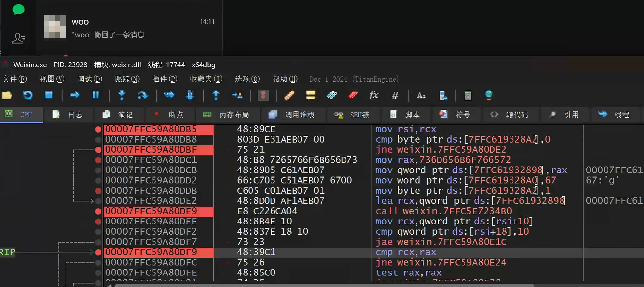Screen dimensions: 644x287
Task: Open bookmarks with red marker icon
Action: coord(353,95)
